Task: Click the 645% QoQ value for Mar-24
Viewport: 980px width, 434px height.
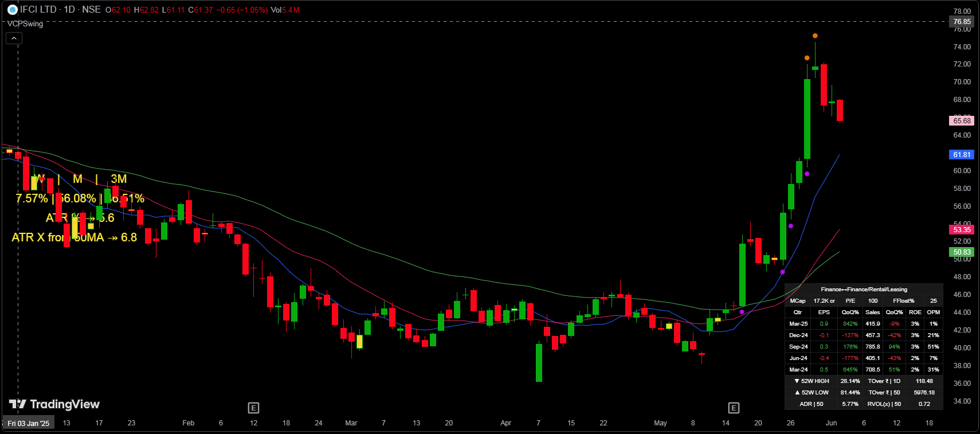Action: click(850, 370)
